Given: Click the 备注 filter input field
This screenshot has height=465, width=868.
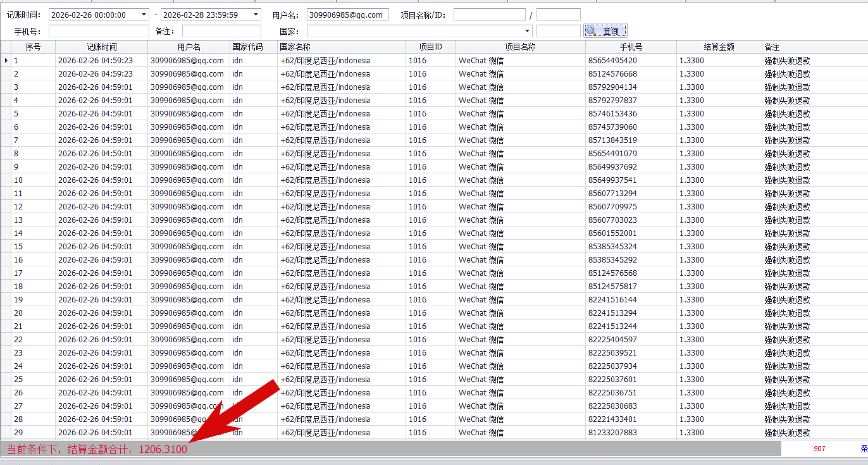Looking at the screenshot, I should (x=221, y=30).
